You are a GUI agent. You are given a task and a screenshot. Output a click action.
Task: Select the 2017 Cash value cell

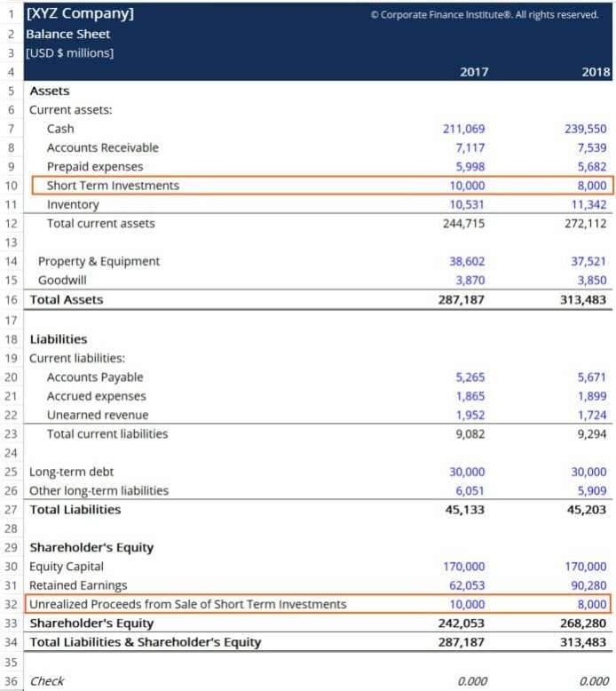pyautogui.click(x=463, y=129)
